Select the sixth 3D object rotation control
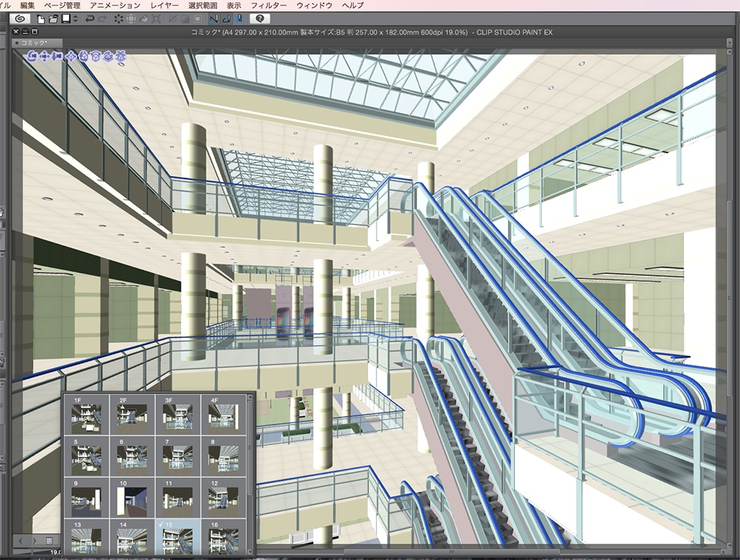The height and width of the screenshot is (560, 740). coord(95,57)
